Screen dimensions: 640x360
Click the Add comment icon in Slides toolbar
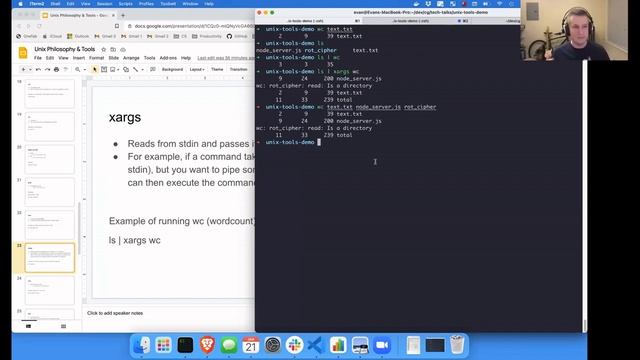click(x=153, y=70)
